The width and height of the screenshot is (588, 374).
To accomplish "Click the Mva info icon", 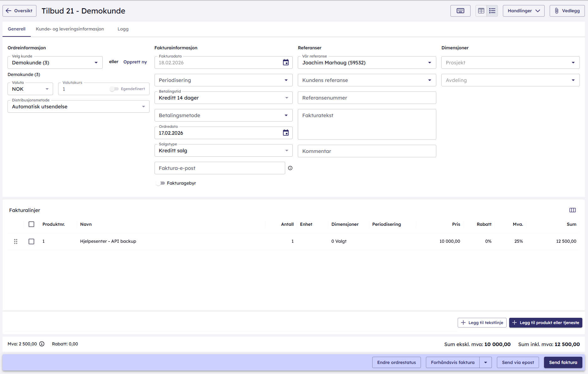I will (x=42, y=344).
